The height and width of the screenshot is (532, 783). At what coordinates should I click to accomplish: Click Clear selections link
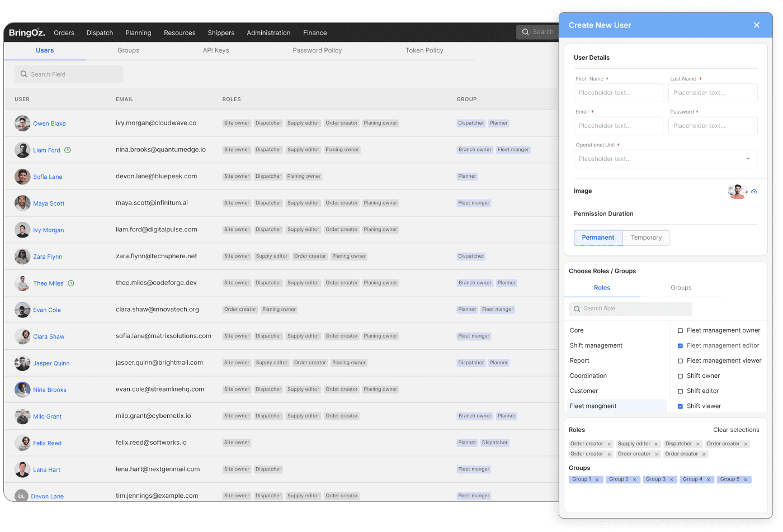(736, 430)
